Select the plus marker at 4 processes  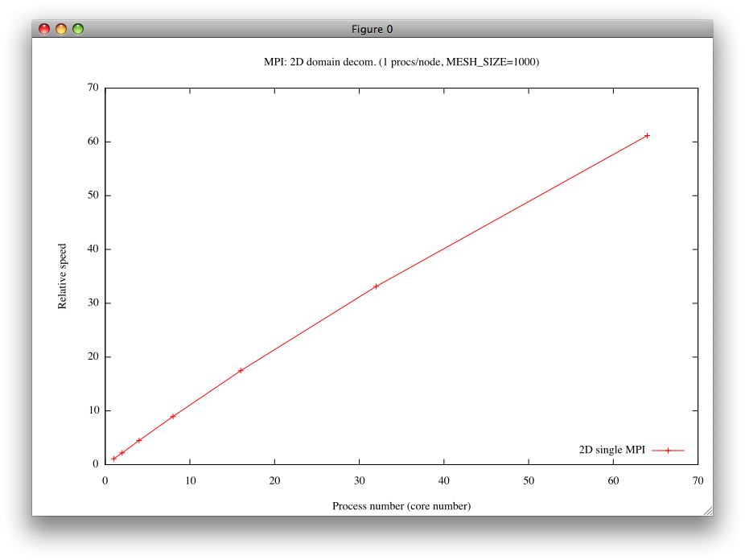(x=139, y=440)
